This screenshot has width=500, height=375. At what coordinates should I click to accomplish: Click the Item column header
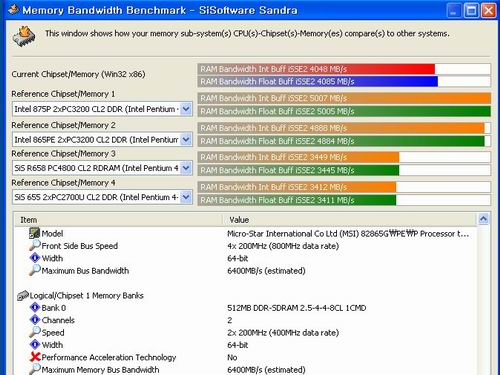[x=118, y=220]
